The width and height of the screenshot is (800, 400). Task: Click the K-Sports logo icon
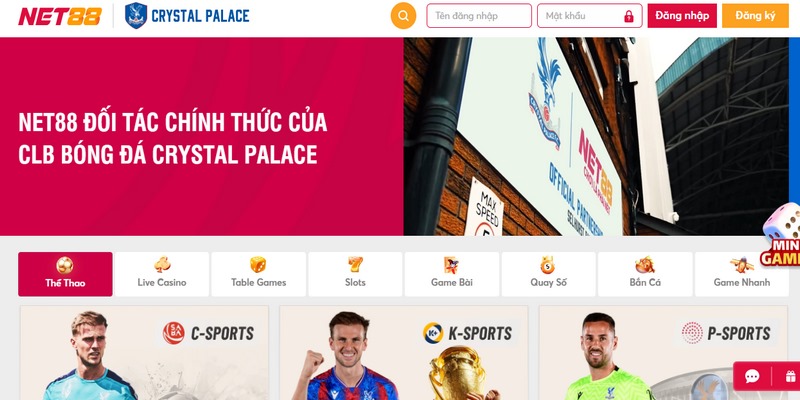coord(433,333)
